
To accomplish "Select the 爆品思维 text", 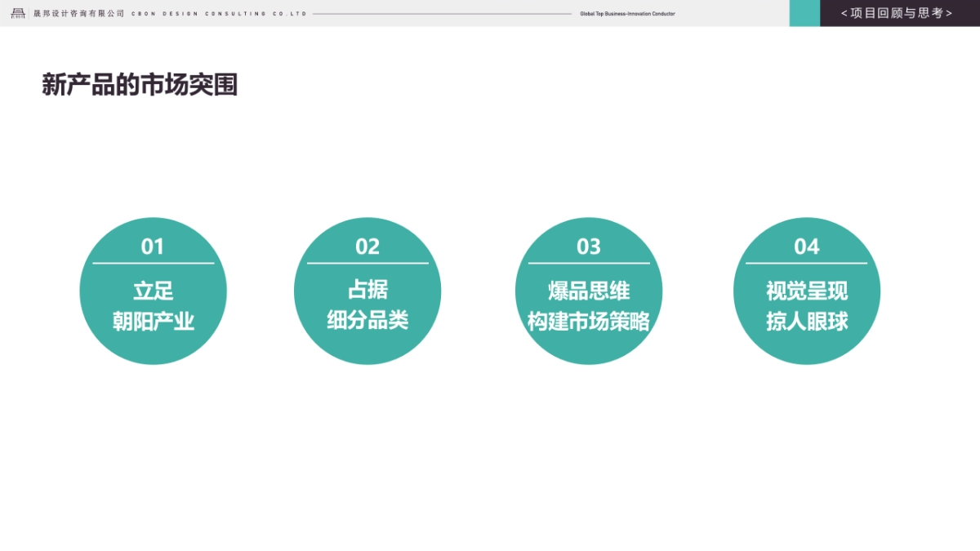I will coord(589,291).
